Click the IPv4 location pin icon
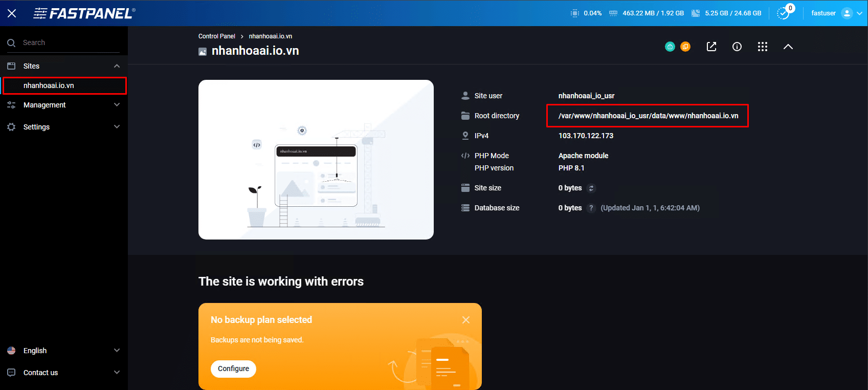This screenshot has height=390, width=868. click(x=465, y=136)
